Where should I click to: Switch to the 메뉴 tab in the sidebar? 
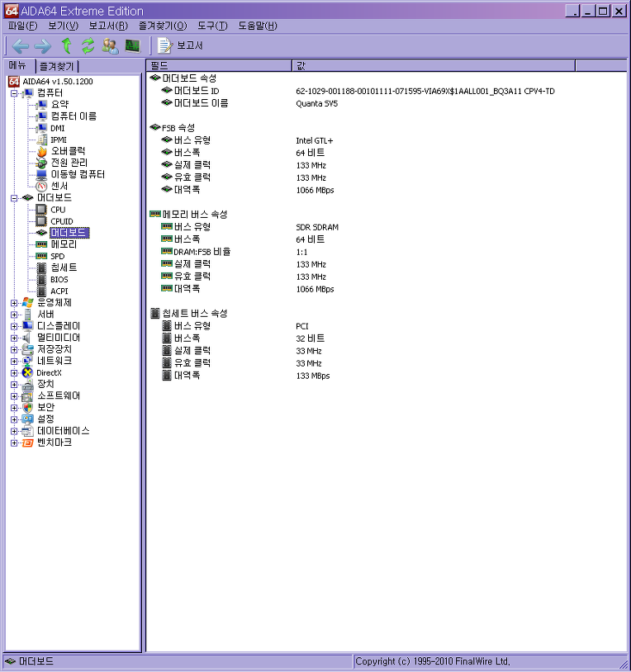18,65
